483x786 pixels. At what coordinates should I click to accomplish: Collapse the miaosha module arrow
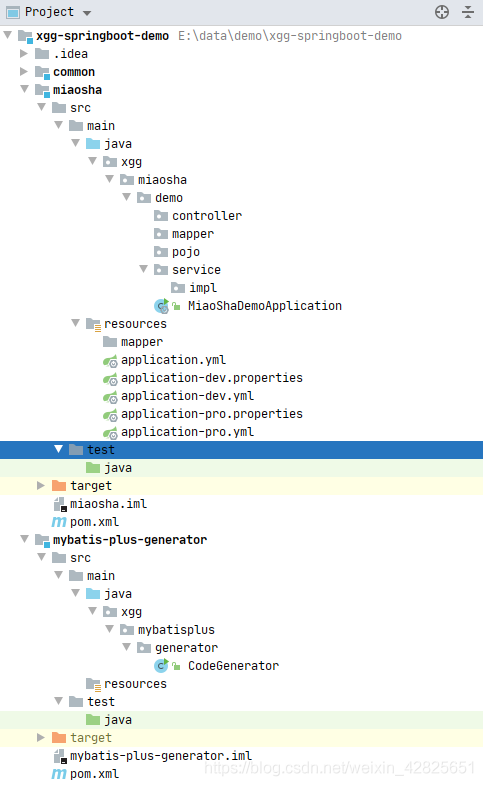click(x=25, y=89)
